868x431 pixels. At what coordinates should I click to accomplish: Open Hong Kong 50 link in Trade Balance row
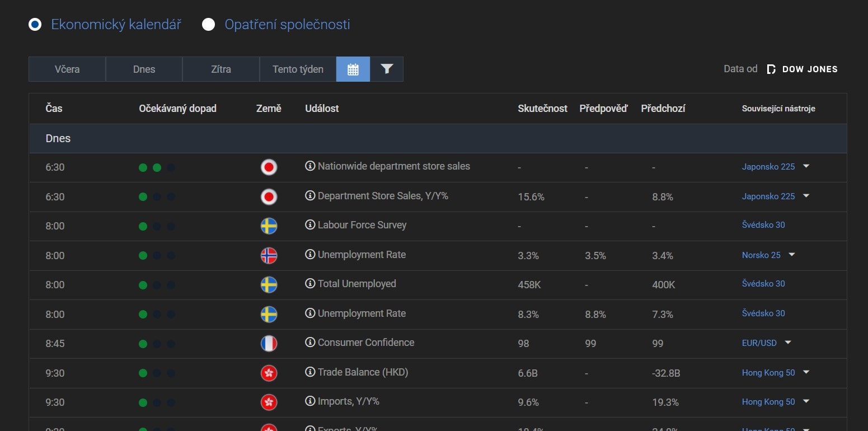(x=768, y=372)
